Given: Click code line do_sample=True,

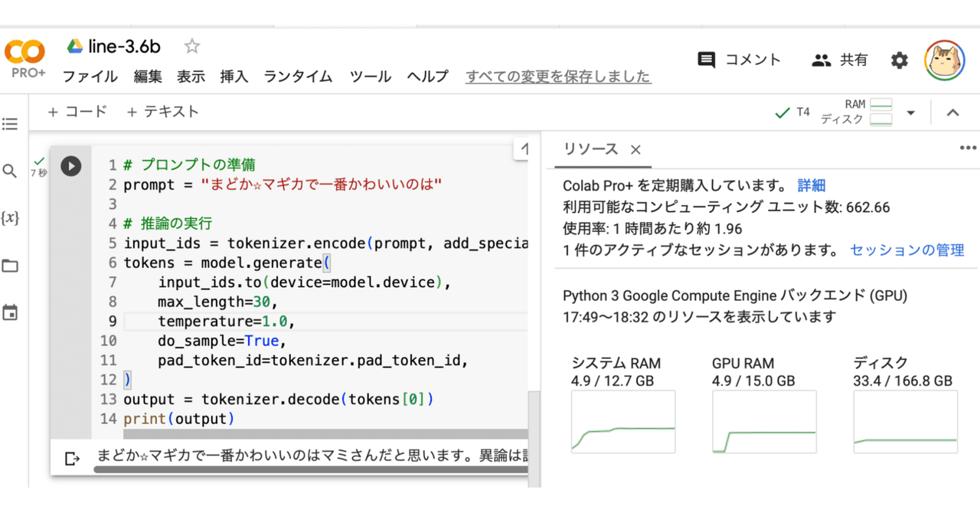Looking at the screenshot, I should tap(222, 341).
